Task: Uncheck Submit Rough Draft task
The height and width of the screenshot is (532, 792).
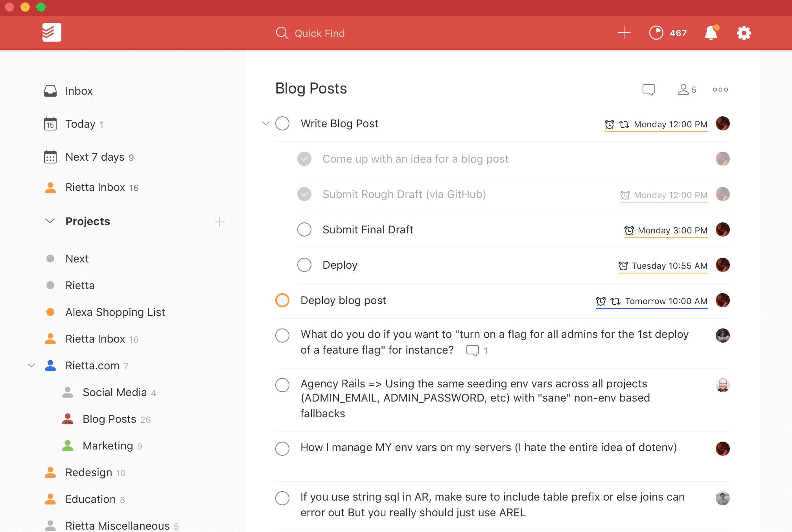Action: coord(304,194)
